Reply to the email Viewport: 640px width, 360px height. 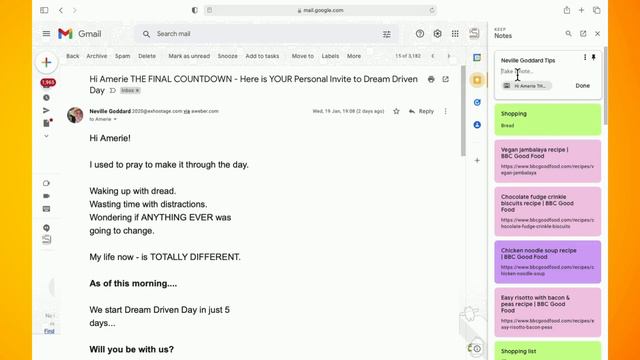(421, 111)
